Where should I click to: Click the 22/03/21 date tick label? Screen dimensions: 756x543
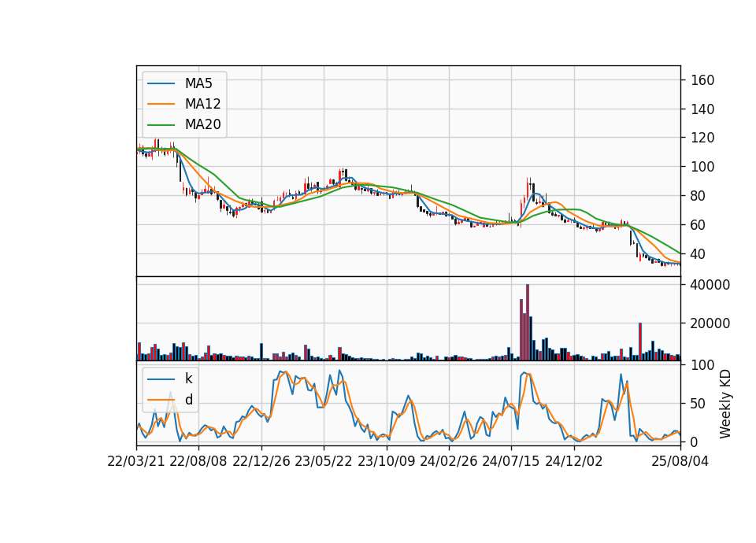pyautogui.click(x=136, y=462)
